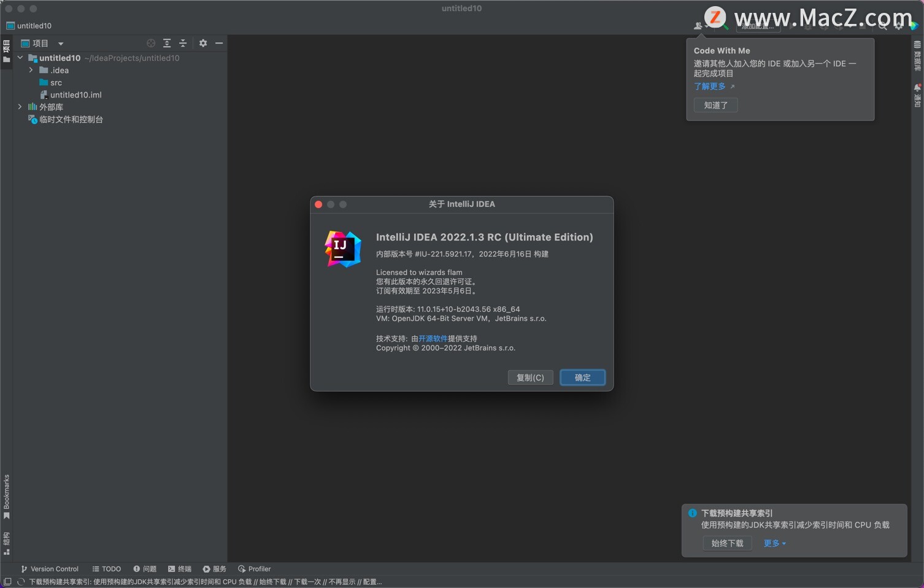
Task: Toggle the Project (项目) side tool window tab
Action: click(x=6, y=52)
